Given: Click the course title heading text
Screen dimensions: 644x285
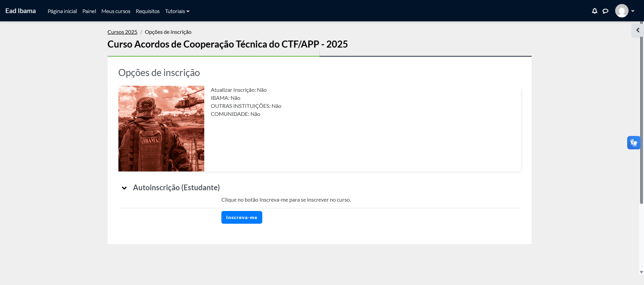Looking at the screenshot, I should (x=227, y=44).
